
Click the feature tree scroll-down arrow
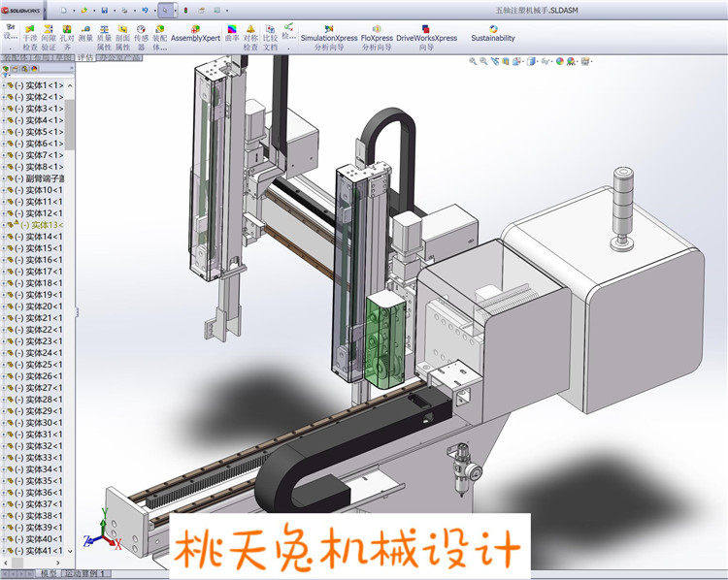[70, 551]
